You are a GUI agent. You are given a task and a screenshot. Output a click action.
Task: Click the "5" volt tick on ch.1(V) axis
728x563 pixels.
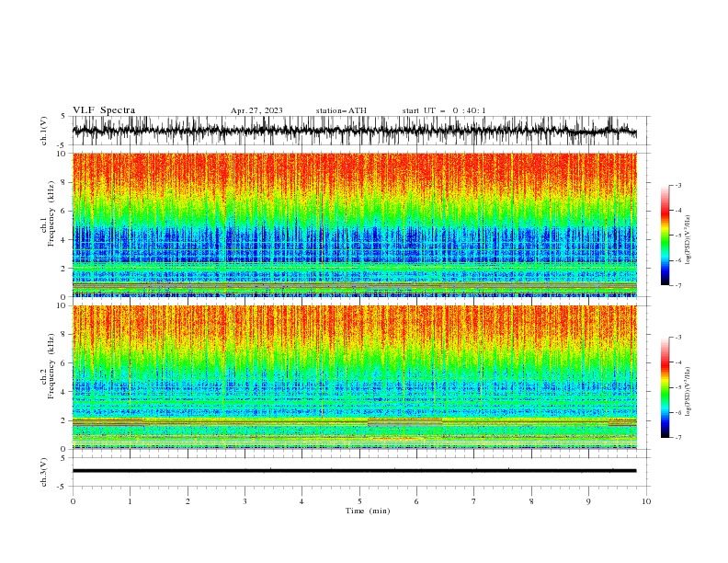pyautogui.click(x=63, y=116)
